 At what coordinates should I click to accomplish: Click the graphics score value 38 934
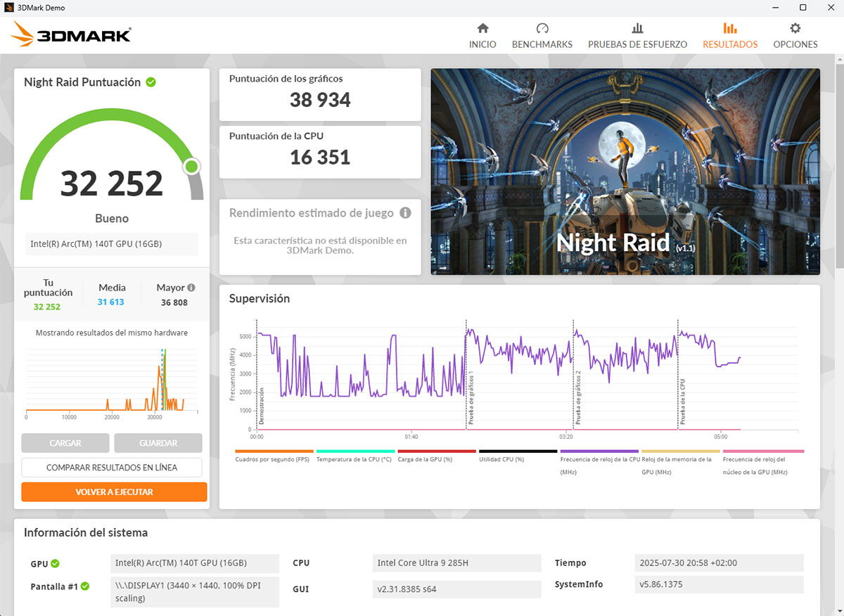(320, 100)
